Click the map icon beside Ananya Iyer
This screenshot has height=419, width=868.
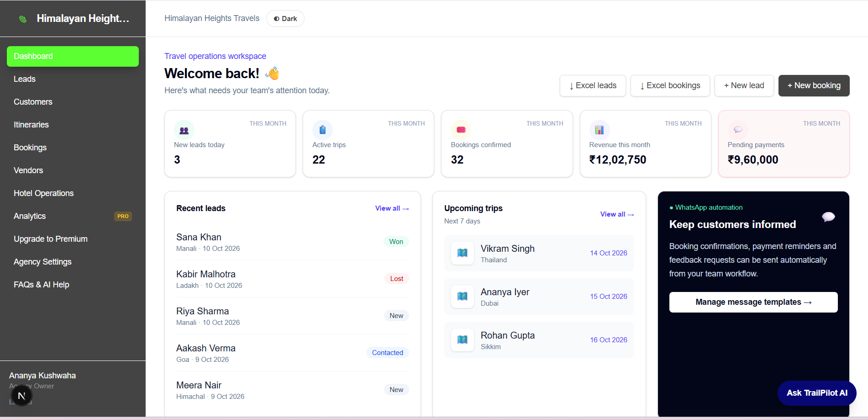pyautogui.click(x=462, y=297)
